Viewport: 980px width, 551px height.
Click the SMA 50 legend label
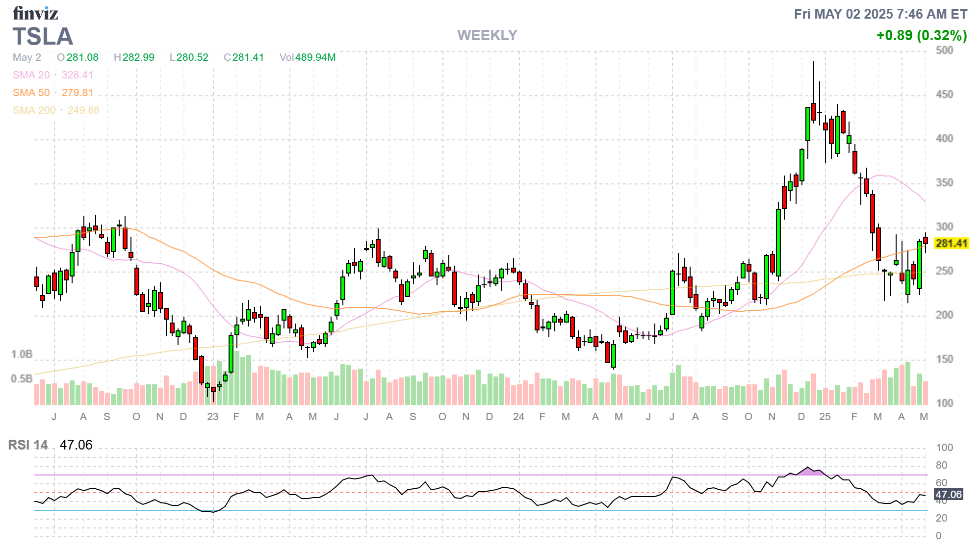(31, 93)
